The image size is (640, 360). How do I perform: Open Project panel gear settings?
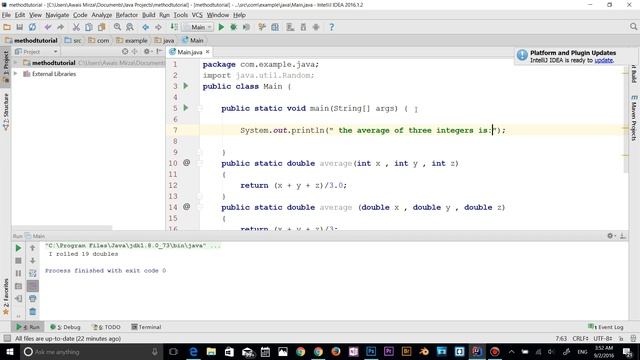click(x=147, y=51)
